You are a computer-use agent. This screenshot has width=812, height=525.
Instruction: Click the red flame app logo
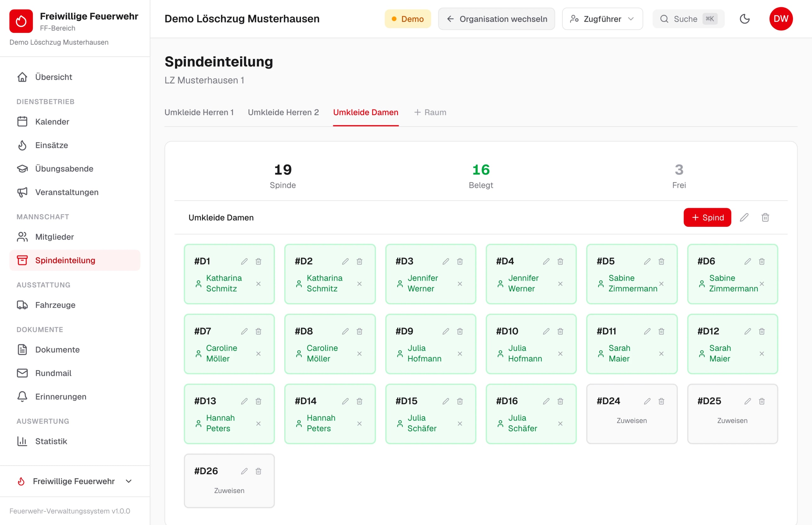coord(21,21)
